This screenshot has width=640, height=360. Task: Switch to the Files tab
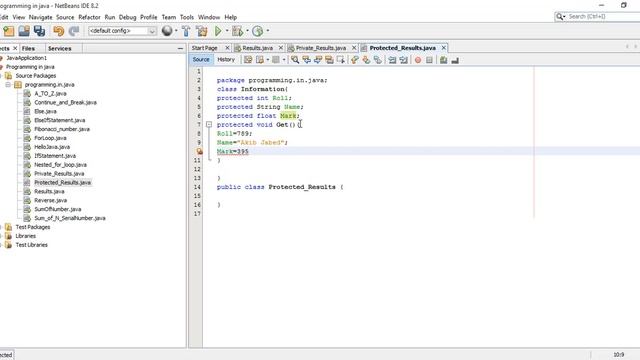[28, 48]
